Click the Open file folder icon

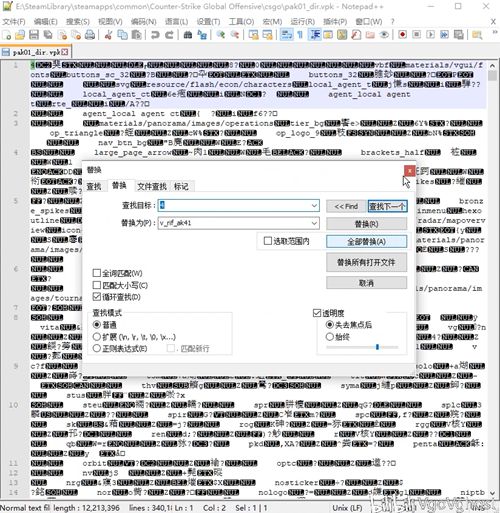(x=20, y=35)
